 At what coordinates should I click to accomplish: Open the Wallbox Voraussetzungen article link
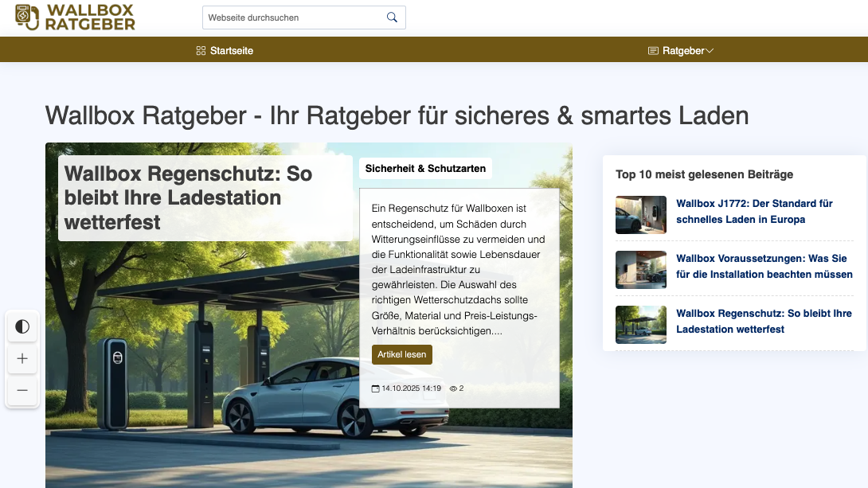point(764,266)
